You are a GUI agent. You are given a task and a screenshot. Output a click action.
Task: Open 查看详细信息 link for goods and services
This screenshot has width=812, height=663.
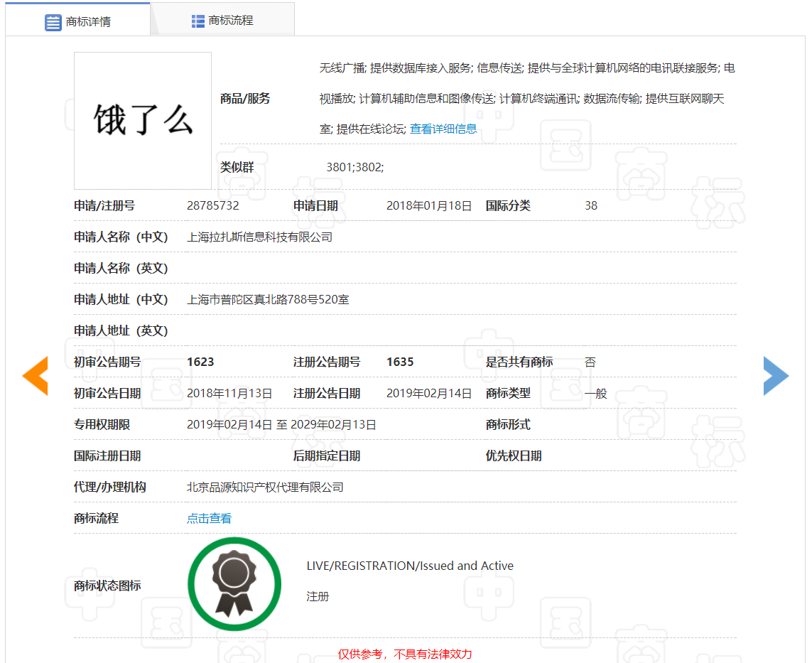pos(443,129)
